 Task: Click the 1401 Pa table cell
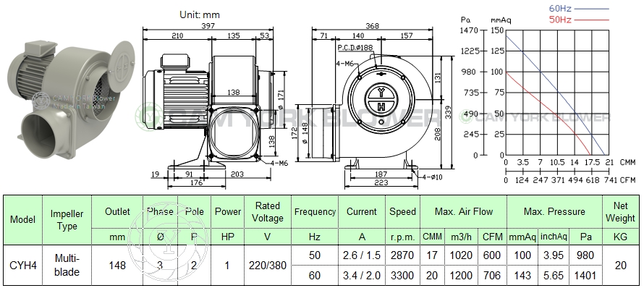click(x=585, y=275)
